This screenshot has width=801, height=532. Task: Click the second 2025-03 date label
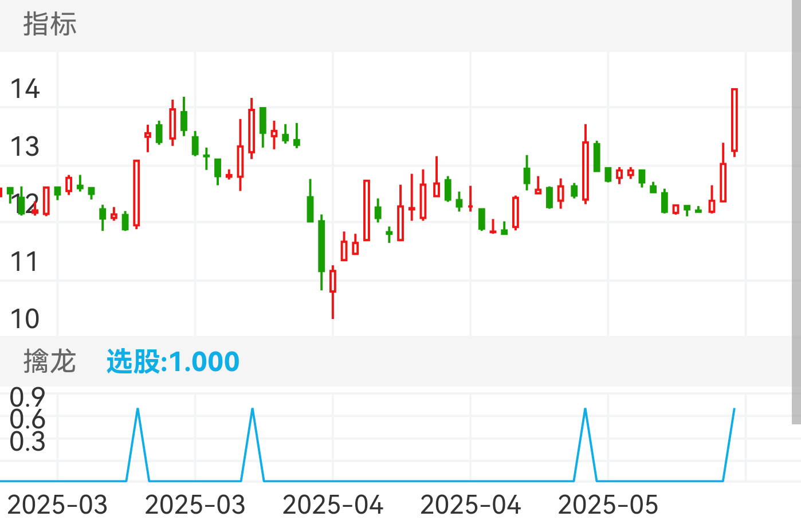[195, 505]
